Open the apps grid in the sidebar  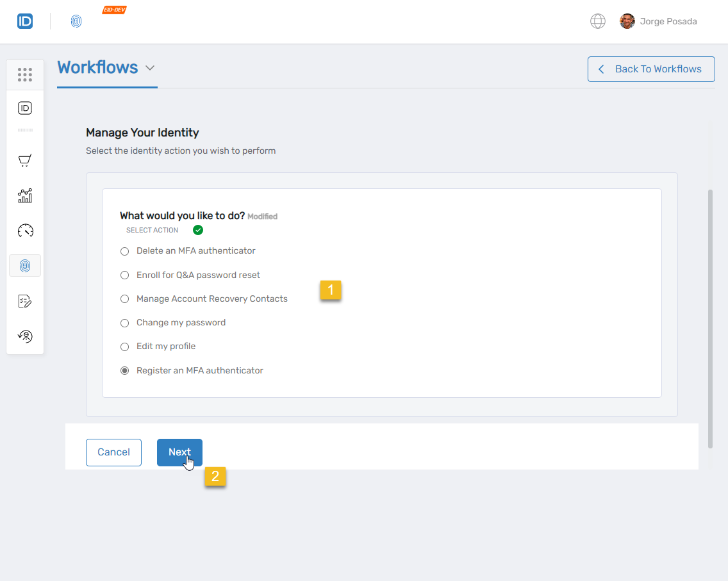(x=25, y=74)
